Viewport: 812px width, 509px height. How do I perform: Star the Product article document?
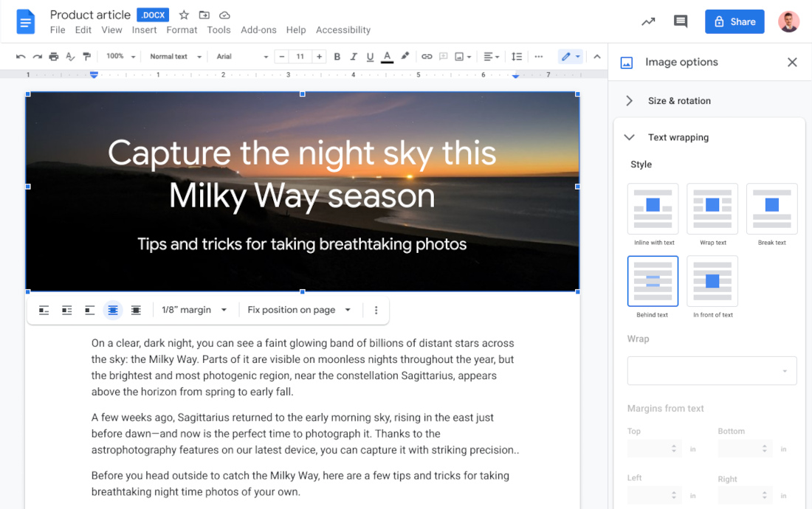click(184, 15)
